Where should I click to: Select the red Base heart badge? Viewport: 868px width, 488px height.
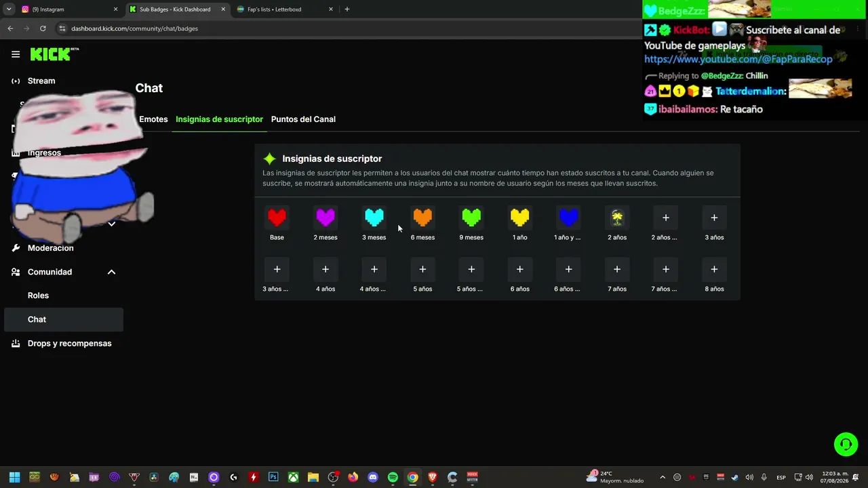pyautogui.click(x=277, y=218)
